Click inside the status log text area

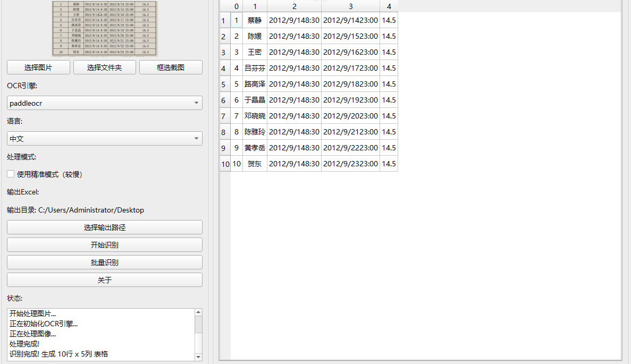pos(101,335)
